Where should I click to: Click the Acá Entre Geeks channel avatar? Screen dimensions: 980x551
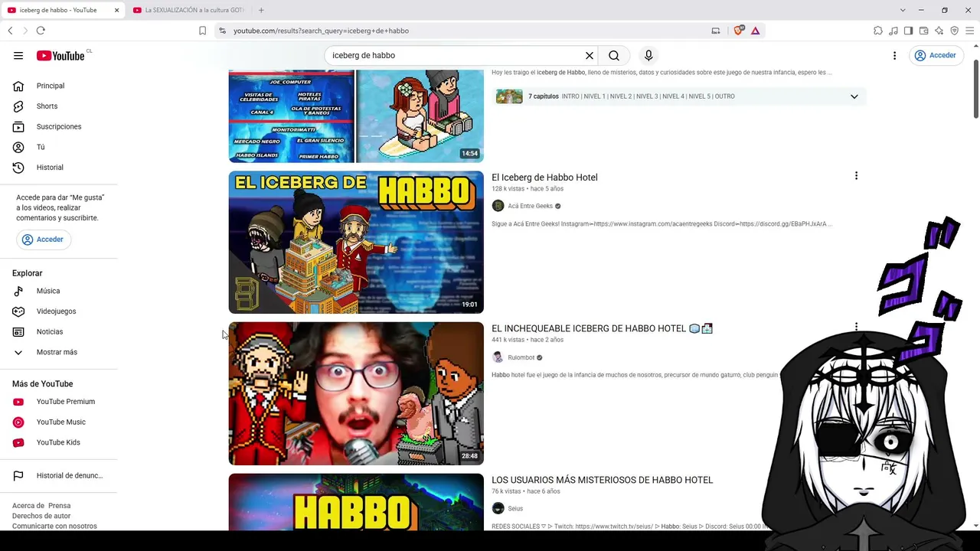[x=498, y=206]
